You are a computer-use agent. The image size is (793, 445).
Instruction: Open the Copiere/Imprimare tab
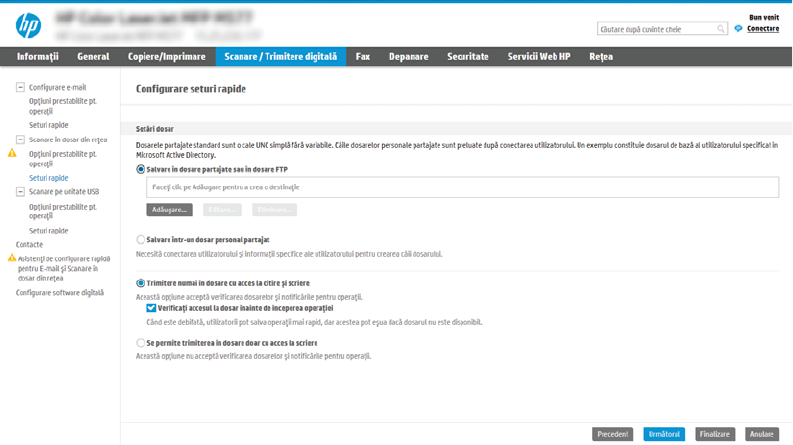click(166, 57)
